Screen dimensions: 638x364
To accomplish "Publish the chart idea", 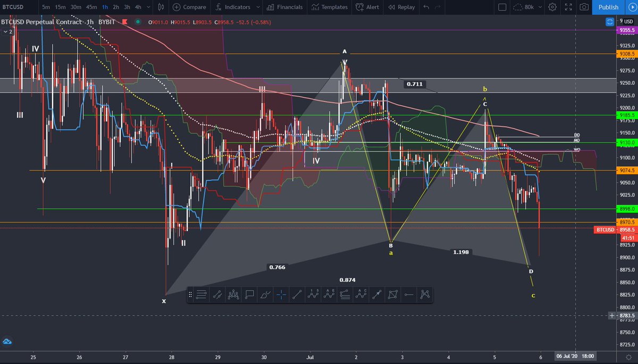I will pos(608,7).
